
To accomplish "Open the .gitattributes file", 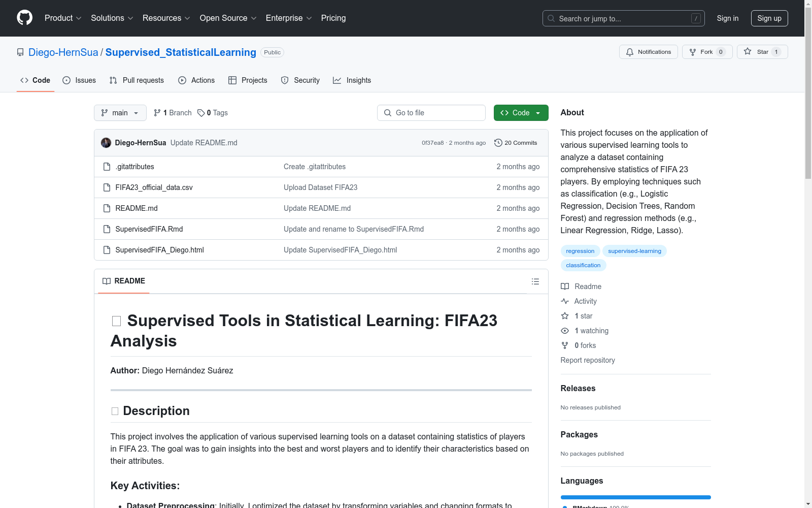I will (x=135, y=167).
